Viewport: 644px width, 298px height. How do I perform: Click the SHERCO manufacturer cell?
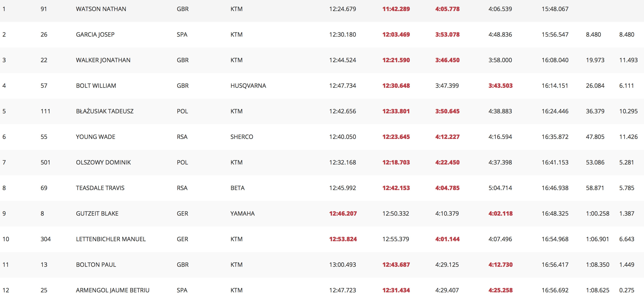(x=242, y=137)
